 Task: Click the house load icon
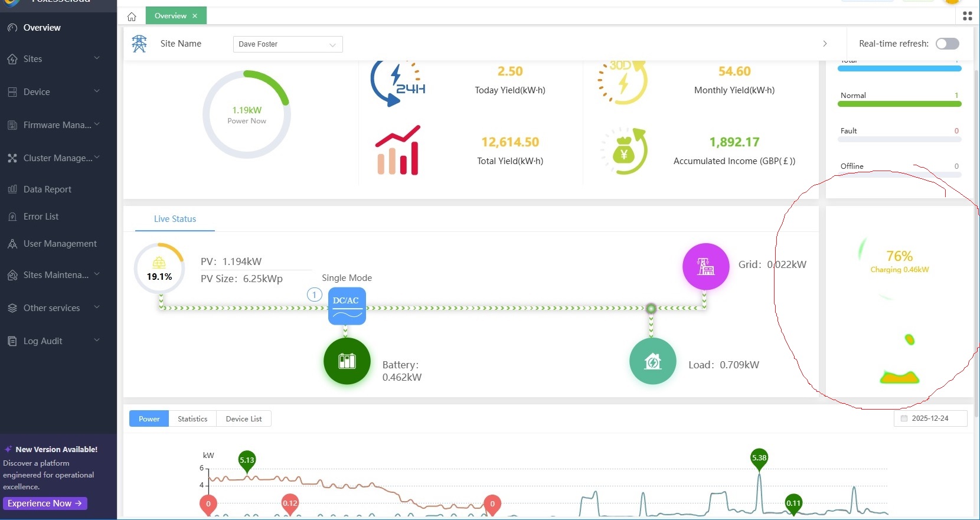click(652, 361)
